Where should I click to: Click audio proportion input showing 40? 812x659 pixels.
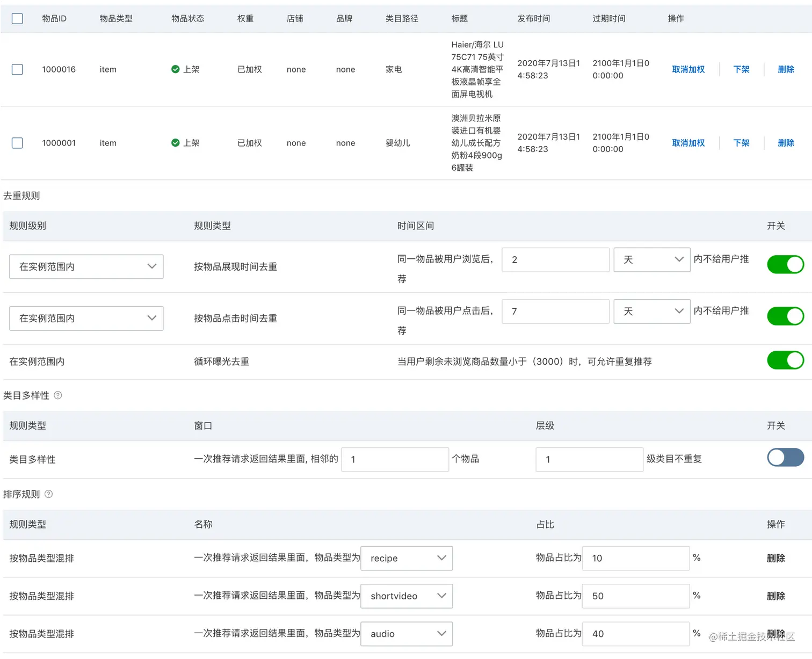point(636,634)
